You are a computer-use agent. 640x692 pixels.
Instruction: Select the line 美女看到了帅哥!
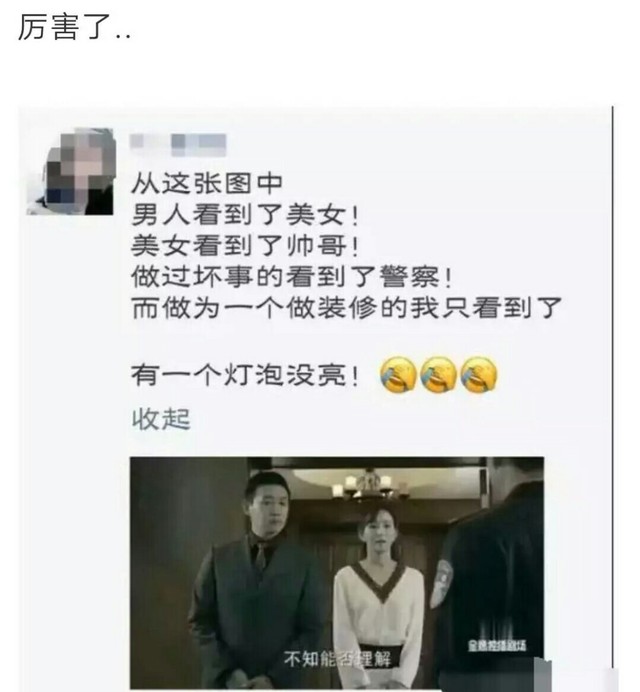click(245, 246)
